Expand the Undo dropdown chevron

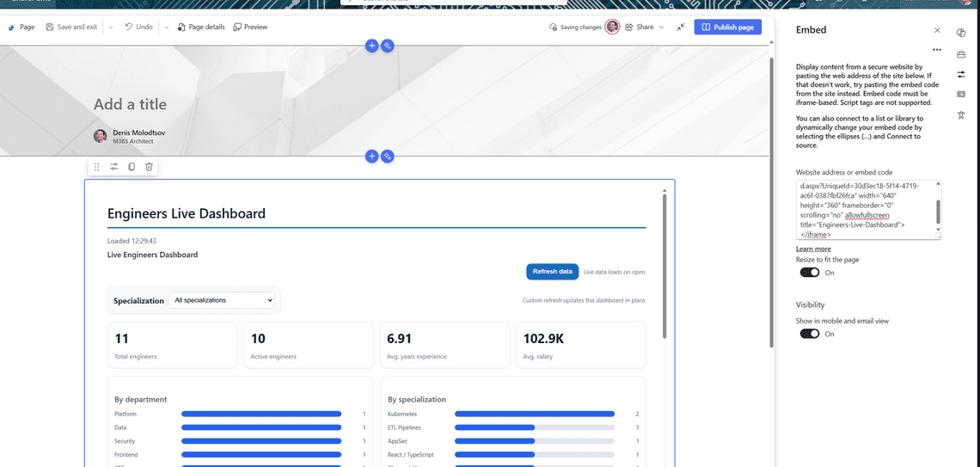166,27
